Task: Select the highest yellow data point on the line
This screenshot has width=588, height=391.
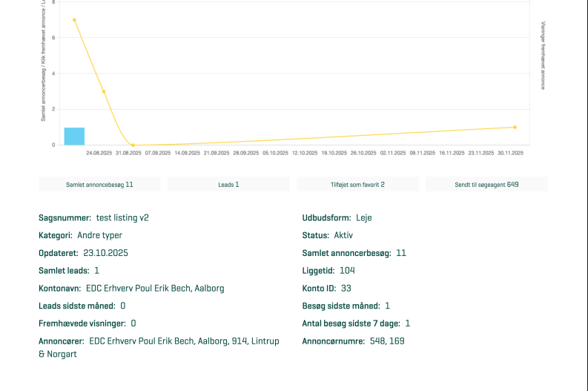Action: [x=74, y=20]
